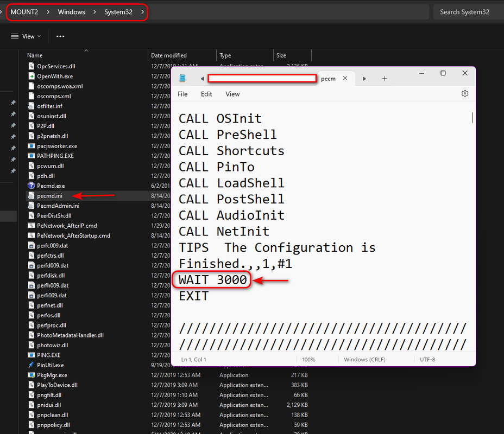Open the View menu in Notepad
Viewport: 504px width, 434px height.
pyautogui.click(x=232, y=94)
